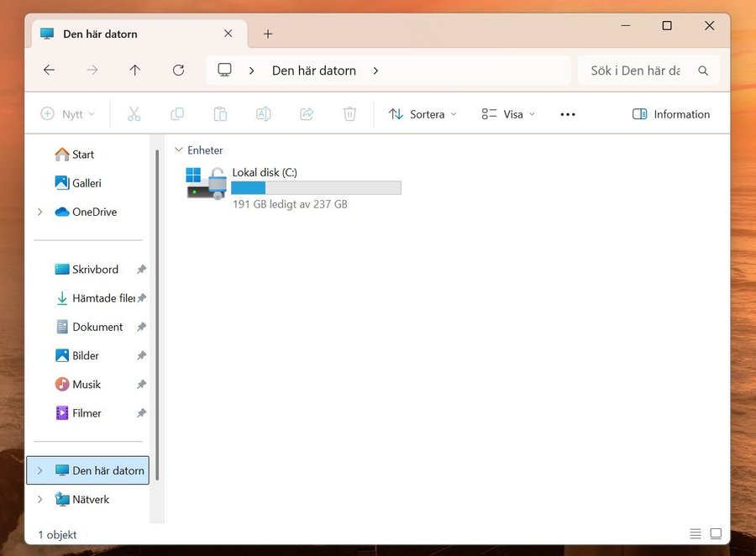Click the search box Sök i Den här datorn
The image size is (756, 556).
(x=636, y=71)
